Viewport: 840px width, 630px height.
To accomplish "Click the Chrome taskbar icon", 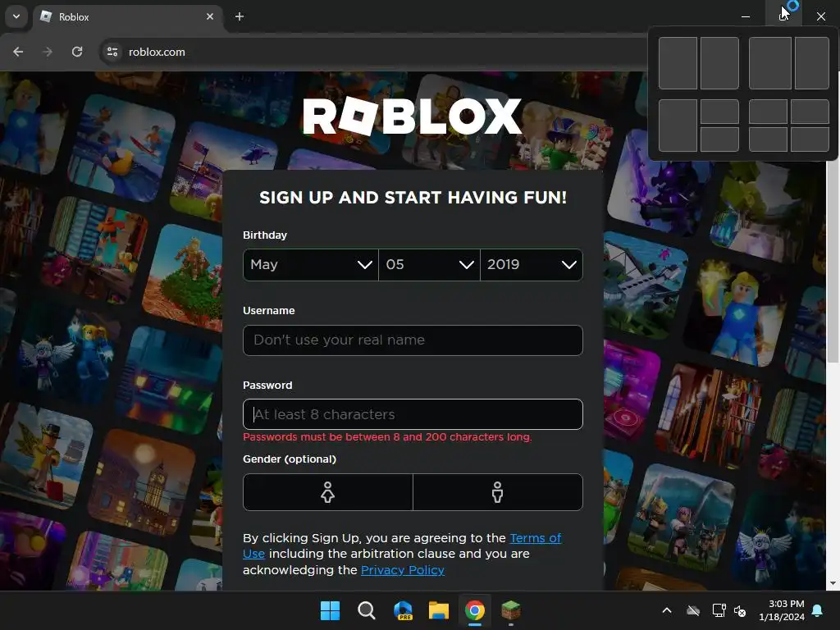I will [x=475, y=610].
